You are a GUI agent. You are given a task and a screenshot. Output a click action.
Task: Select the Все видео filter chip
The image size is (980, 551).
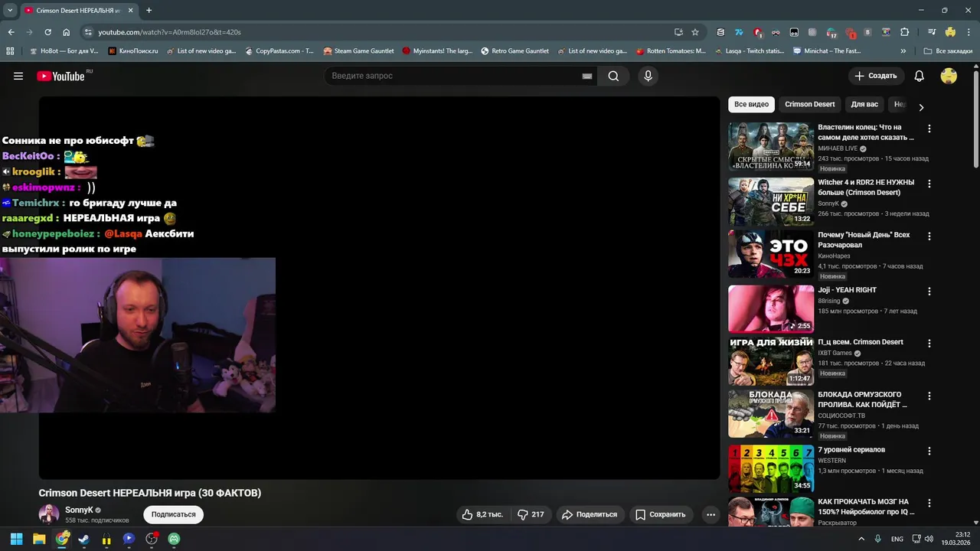[x=751, y=104]
